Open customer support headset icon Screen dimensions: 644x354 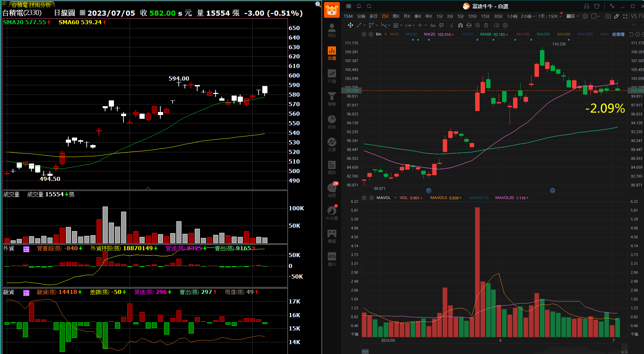pyautogui.click(x=587, y=6)
